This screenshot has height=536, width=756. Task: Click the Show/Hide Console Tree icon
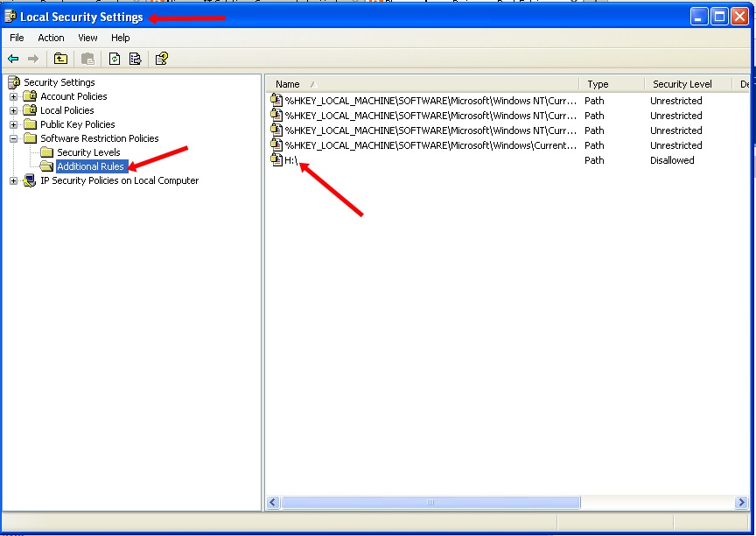[x=87, y=58]
